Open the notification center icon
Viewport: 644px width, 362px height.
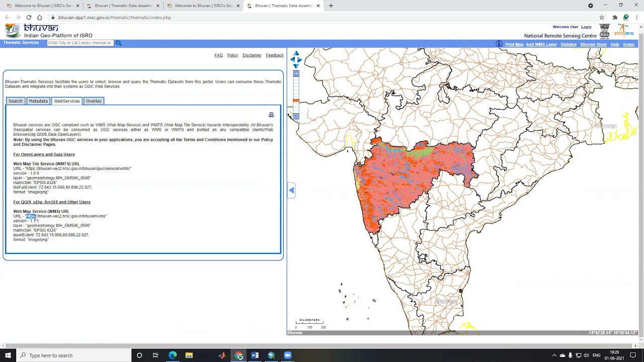coord(633,355)
